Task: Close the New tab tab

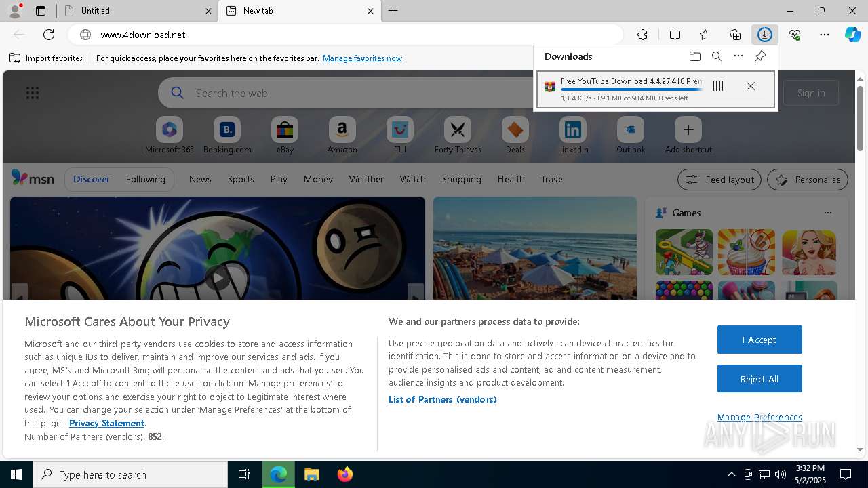Action: tap(370, 11)
